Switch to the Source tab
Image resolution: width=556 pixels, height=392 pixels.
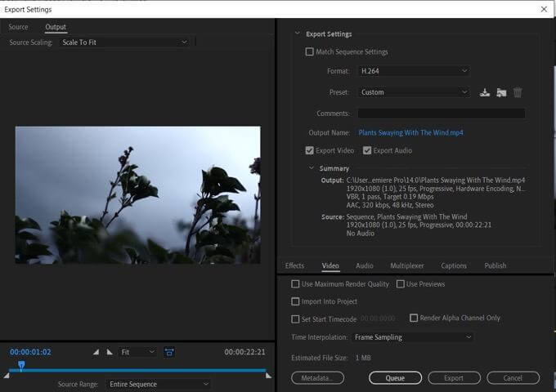pyautogui.click(x=18, y=27)
